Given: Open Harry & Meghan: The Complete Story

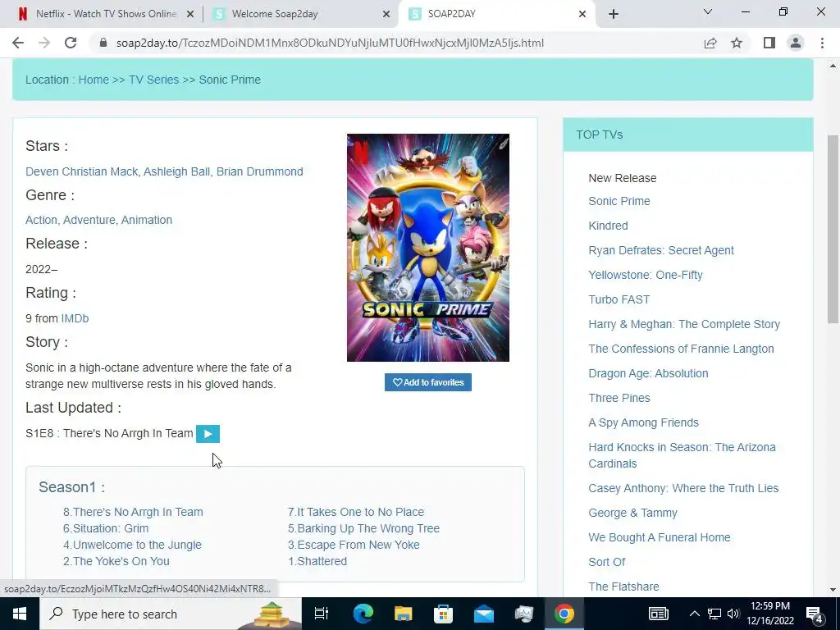Looking at the screenshot, I should [x=684, y=324].
